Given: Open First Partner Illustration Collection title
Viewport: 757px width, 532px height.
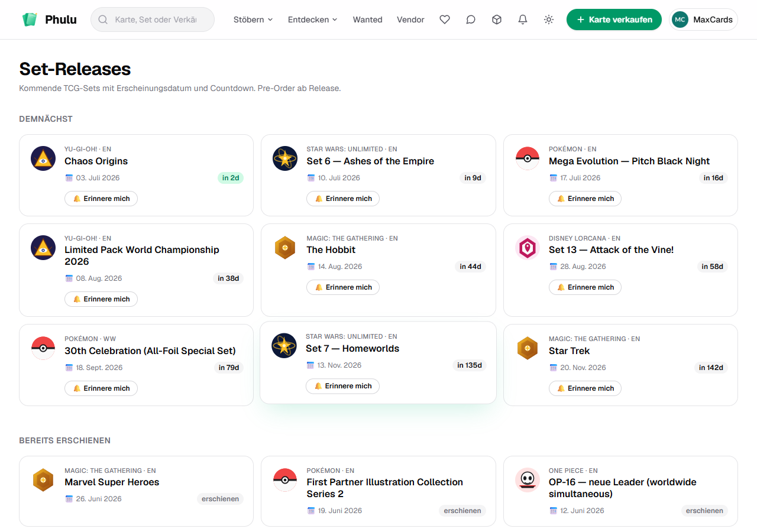Looking at the screenshot, I should [384, 488].
